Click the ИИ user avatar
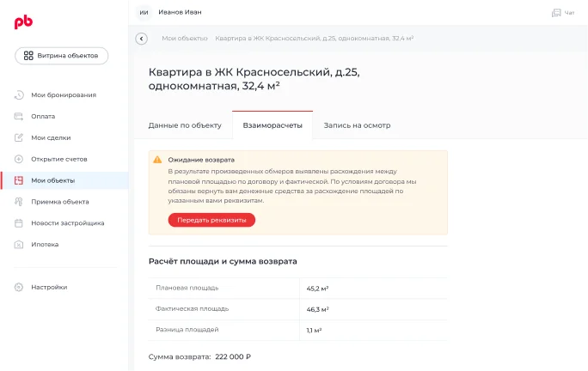 pyautogui.click(x=144, y=13)
